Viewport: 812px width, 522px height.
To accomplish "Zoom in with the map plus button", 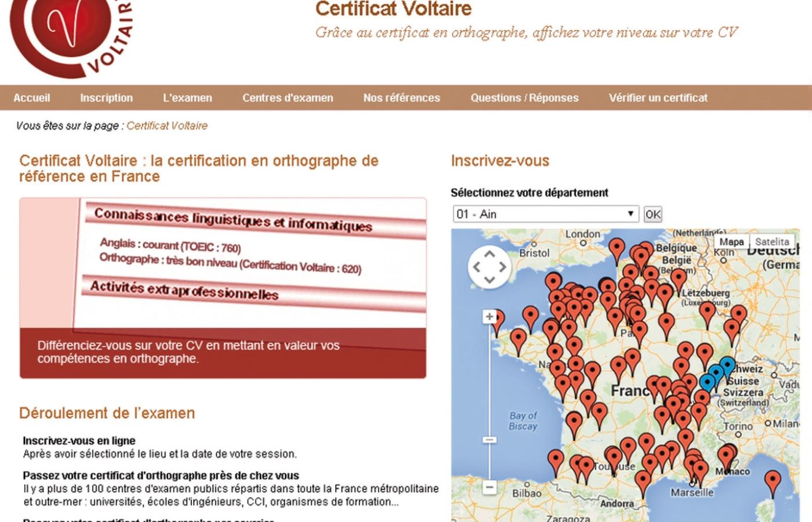I will pyautogui.click(x=490, y=317).
